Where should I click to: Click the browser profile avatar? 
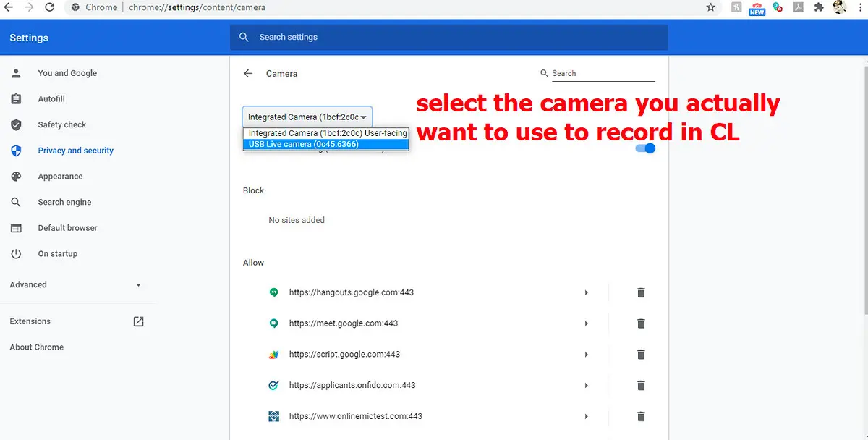(x=840, y=8)
